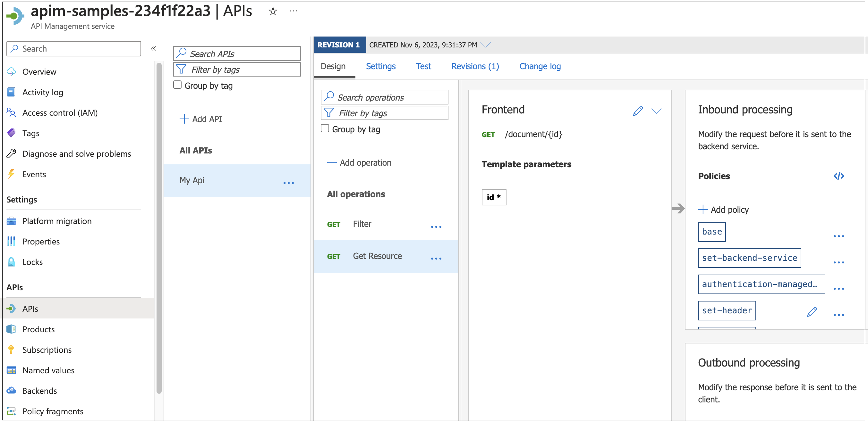Open Filter operation ellipsis menu
This screenshot has height=421, width=868.
436,227
